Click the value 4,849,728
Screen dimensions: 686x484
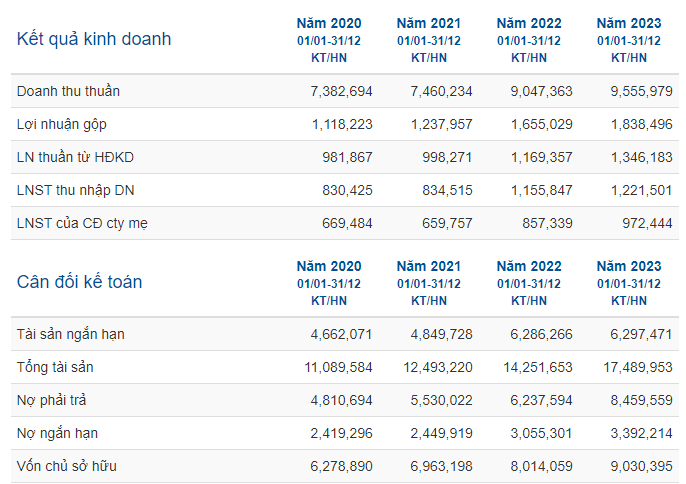point(441,335)
